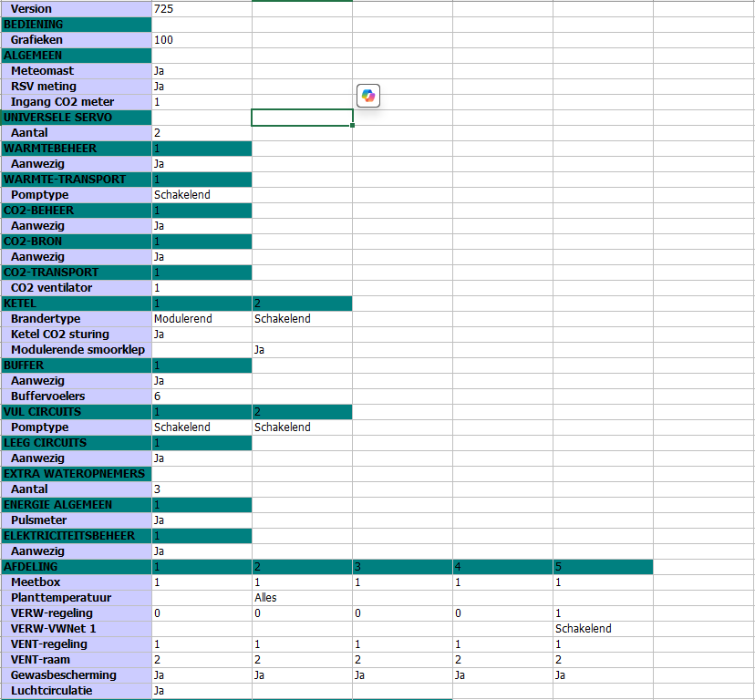The height and width of the screenshot is (700, 755).
Task: Click the Planttemperatuur label
Action: click(x=77, y=597)
